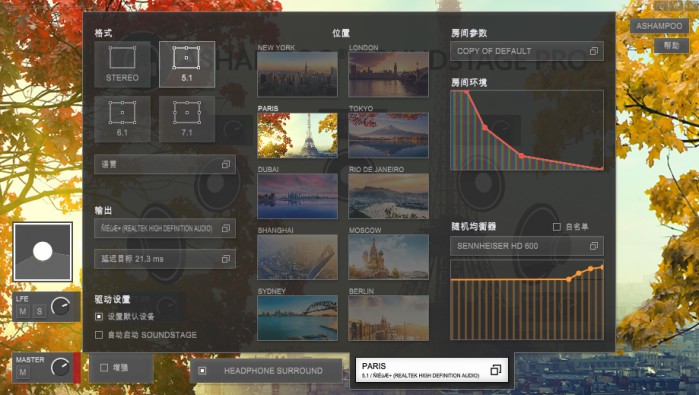Select the TOKYO location thumbnail
Screen dimensions: 699x395
tap(388, 135)
